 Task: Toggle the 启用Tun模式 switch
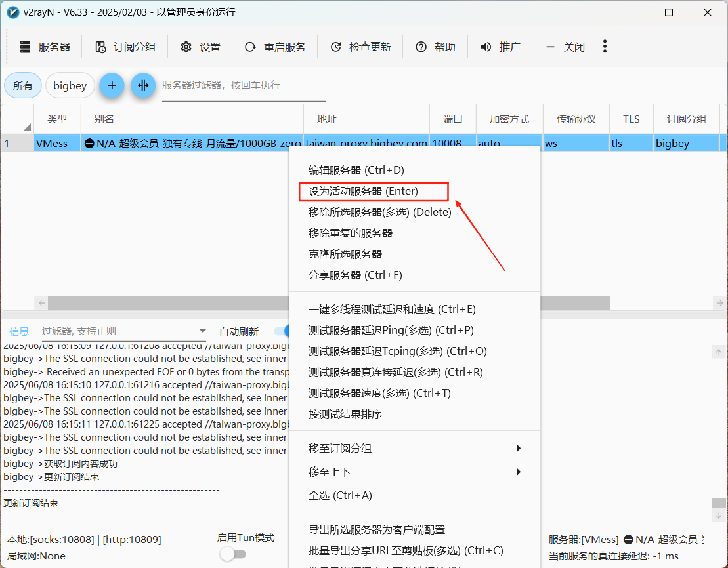click(232, 554)
